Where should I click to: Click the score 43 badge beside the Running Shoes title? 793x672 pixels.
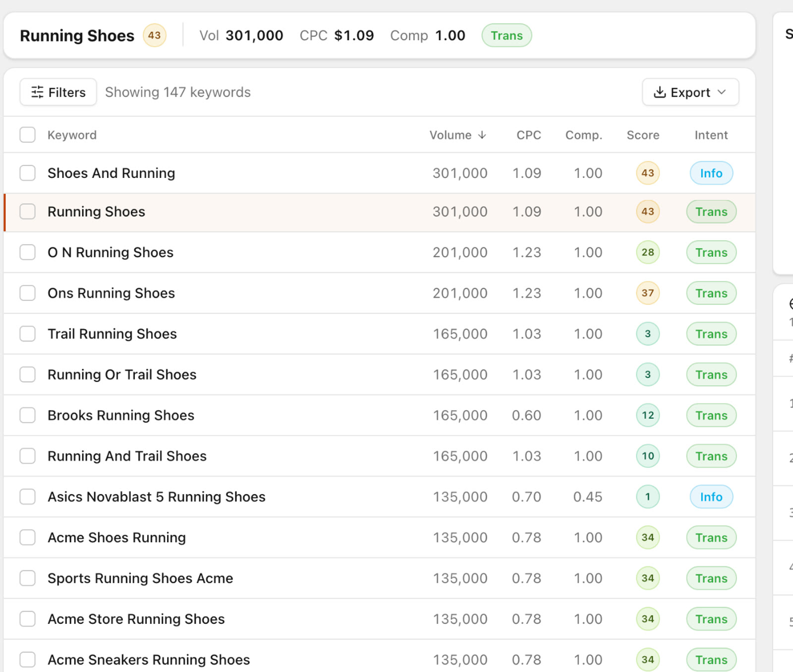click(x=155, y=36)
